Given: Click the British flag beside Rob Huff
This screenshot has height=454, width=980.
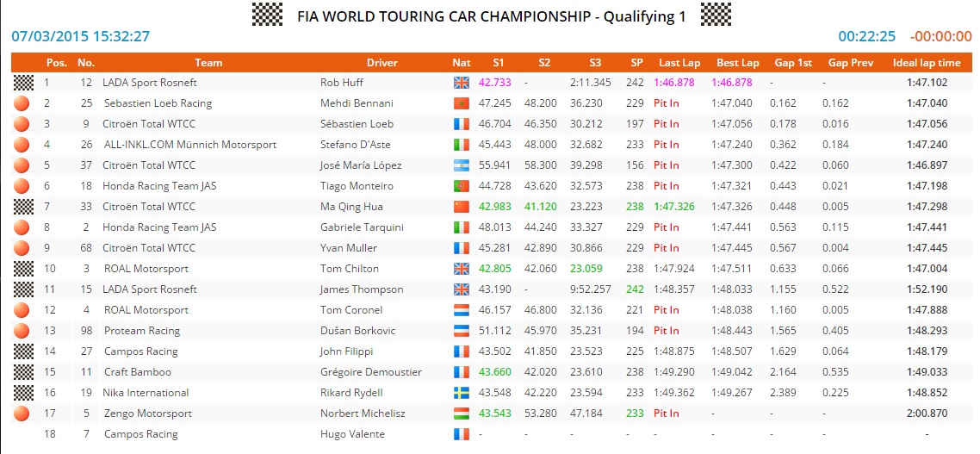Looking at the screenshot, I should (x=461, y=83).
